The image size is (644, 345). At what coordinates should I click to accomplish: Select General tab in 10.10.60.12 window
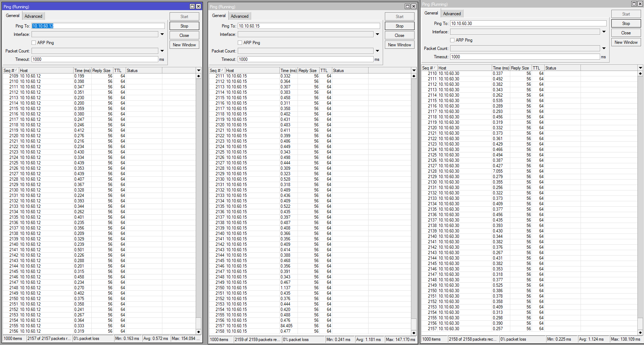pyautogui.click(x=13, y=16)
